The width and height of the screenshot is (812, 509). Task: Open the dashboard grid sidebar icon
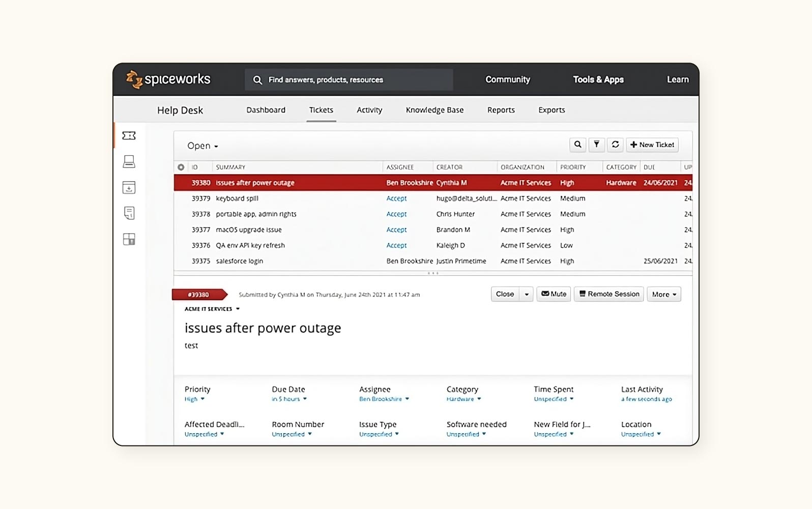(x=129, y=239)
